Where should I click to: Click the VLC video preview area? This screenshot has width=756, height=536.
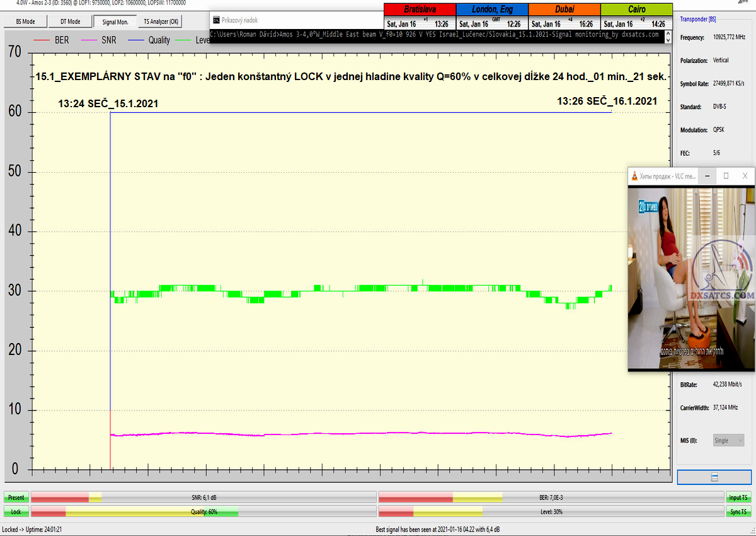pyautogui.click(x=691, y=277)
